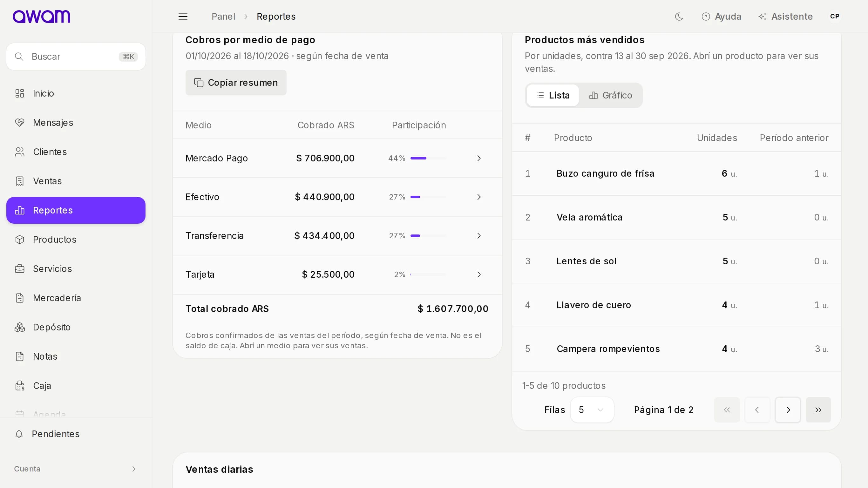Screen dimensions: 868x488
Task: Click Cobrado ARS column header
Action: tap(325, 125)
